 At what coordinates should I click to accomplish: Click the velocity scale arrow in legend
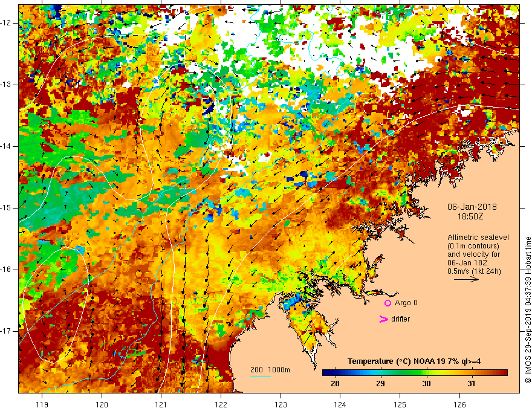coord(466,279)
